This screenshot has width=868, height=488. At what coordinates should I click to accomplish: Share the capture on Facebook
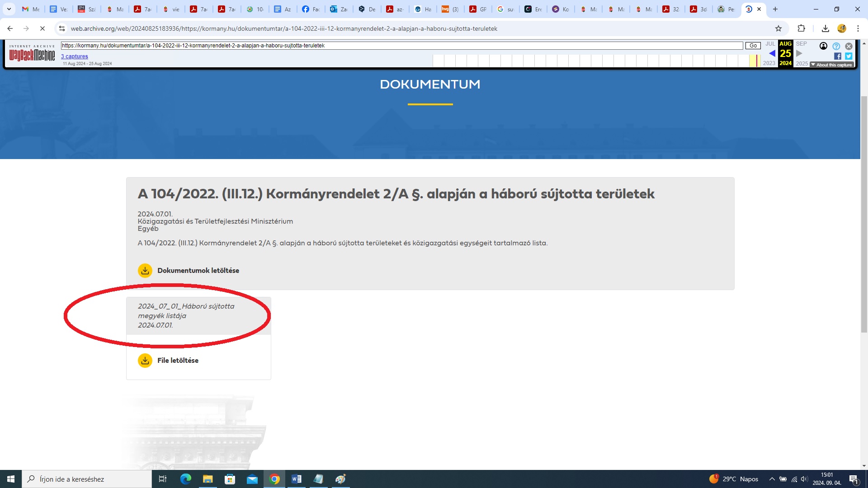pos(837,56)
